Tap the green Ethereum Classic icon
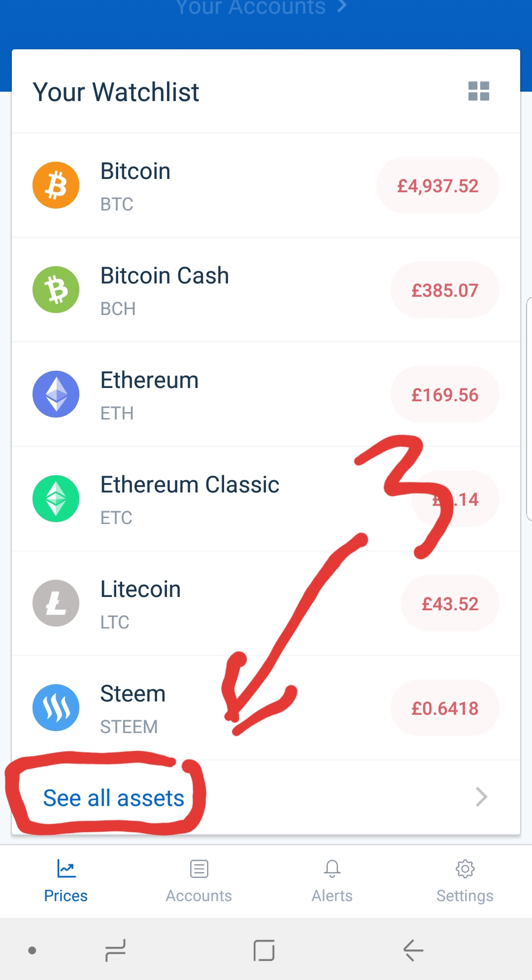Image resolution: width=532 pixels, height=980 pixels. (x=56, y=499)
